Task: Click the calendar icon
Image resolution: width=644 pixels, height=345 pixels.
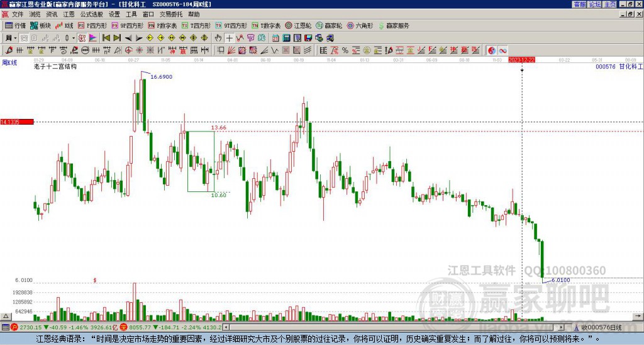Action: coord(275,38)
